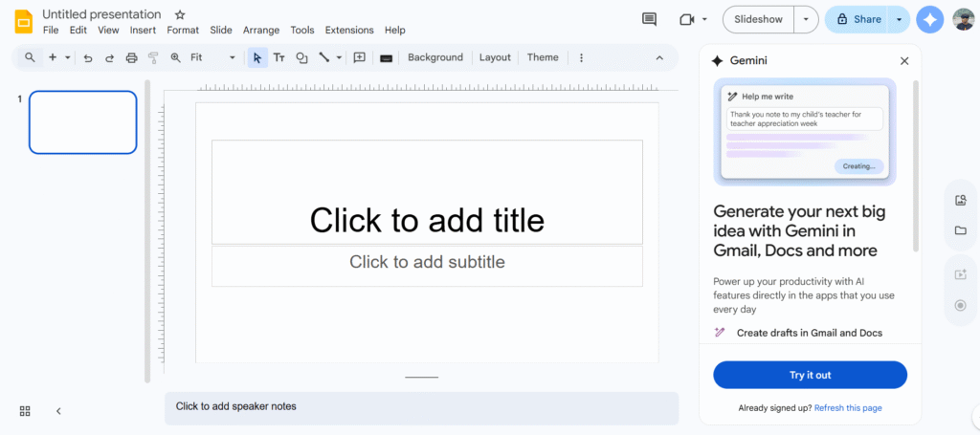
Task: Click the Refresh this page link
Action: (848, 408)
